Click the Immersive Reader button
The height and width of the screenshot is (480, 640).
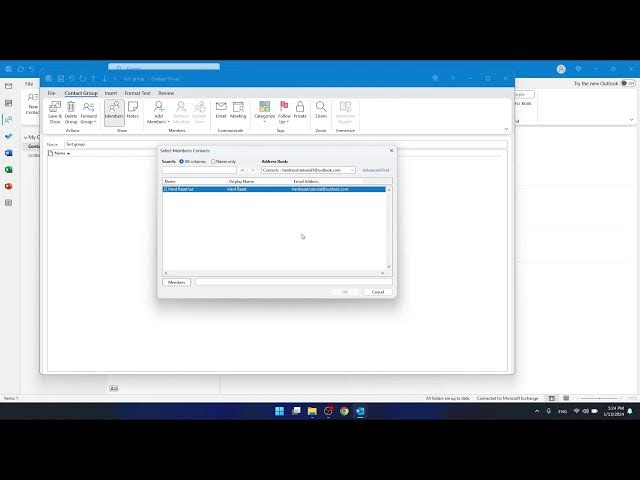click(x=345, y=113)
